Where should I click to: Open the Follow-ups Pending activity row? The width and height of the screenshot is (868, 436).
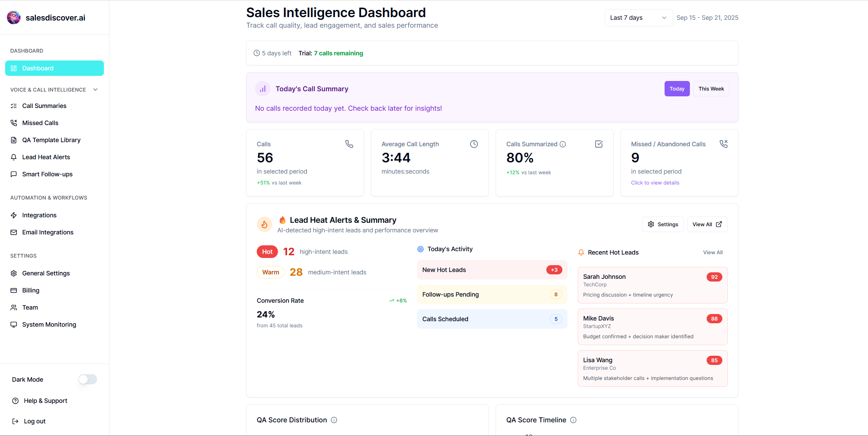[492, 295]
